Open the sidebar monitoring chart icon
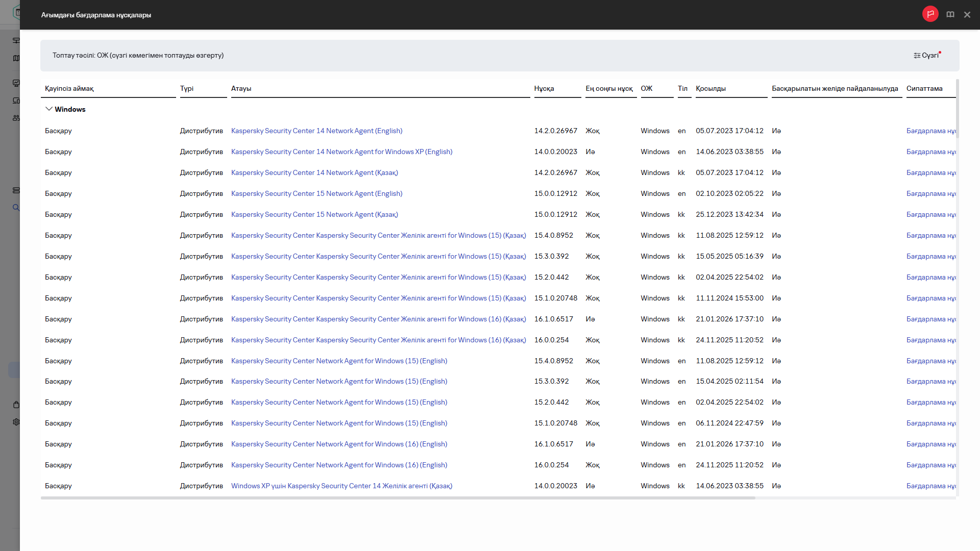980x551 pixels. point(16,83)
